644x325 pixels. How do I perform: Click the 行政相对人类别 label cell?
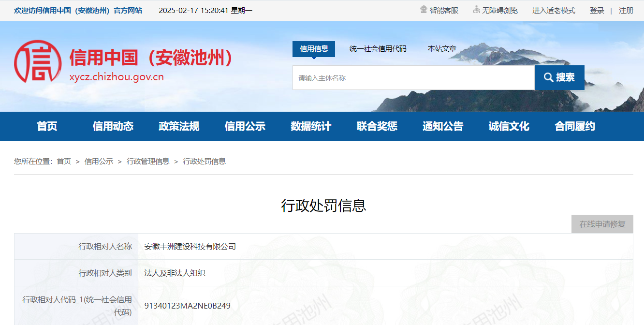pos(76,273)
